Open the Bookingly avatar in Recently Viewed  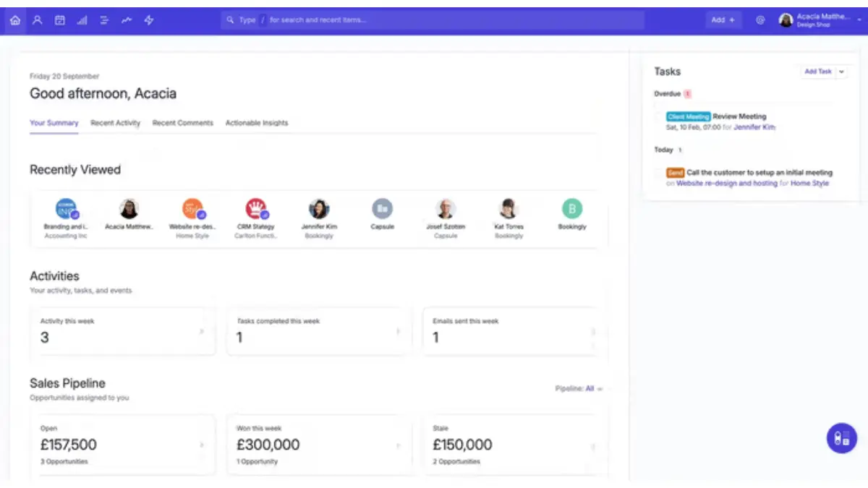571,208
